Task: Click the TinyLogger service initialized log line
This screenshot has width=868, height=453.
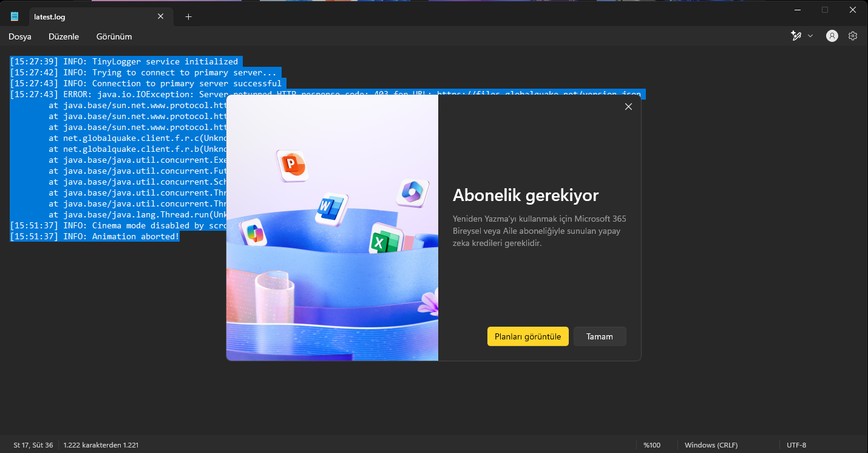Action: [124, 61]
